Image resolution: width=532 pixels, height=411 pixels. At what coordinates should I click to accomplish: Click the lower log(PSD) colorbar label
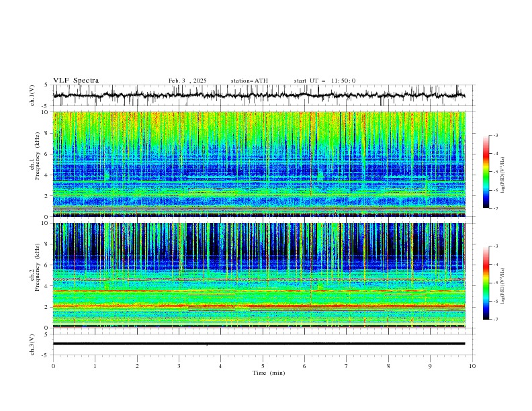(503, 286)
